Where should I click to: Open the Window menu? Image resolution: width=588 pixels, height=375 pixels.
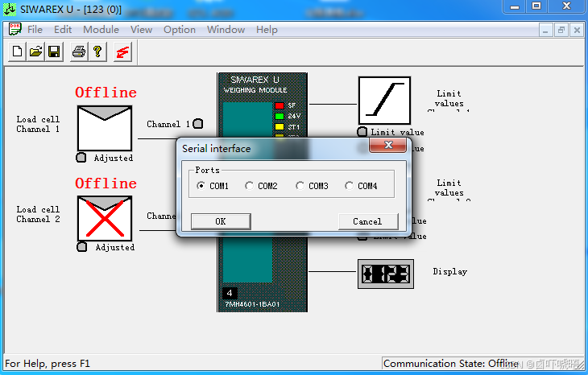pos(226,29)
